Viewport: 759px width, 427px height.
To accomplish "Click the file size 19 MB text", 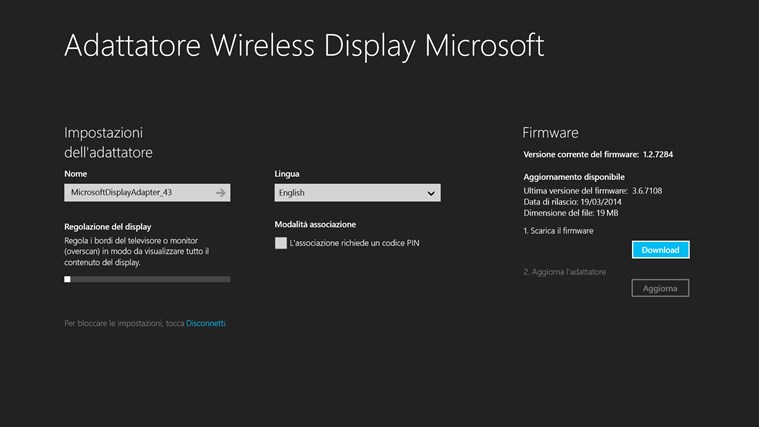I will [607, 213].
